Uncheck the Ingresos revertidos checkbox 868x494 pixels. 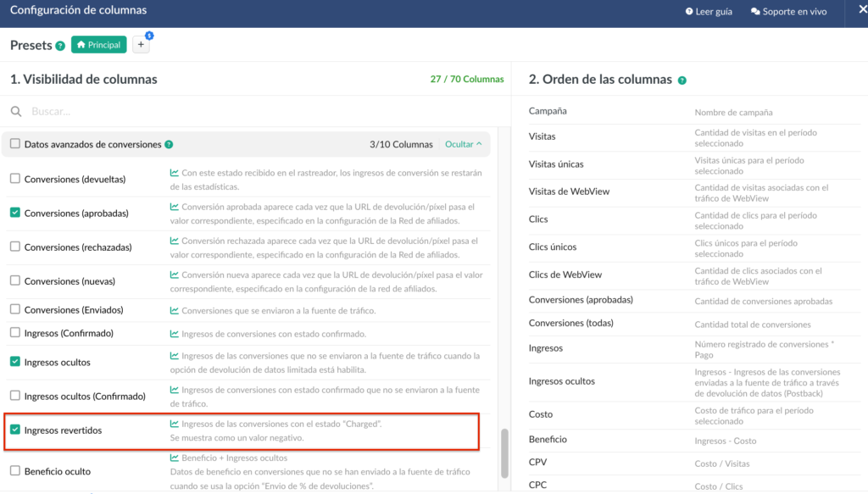15,430
